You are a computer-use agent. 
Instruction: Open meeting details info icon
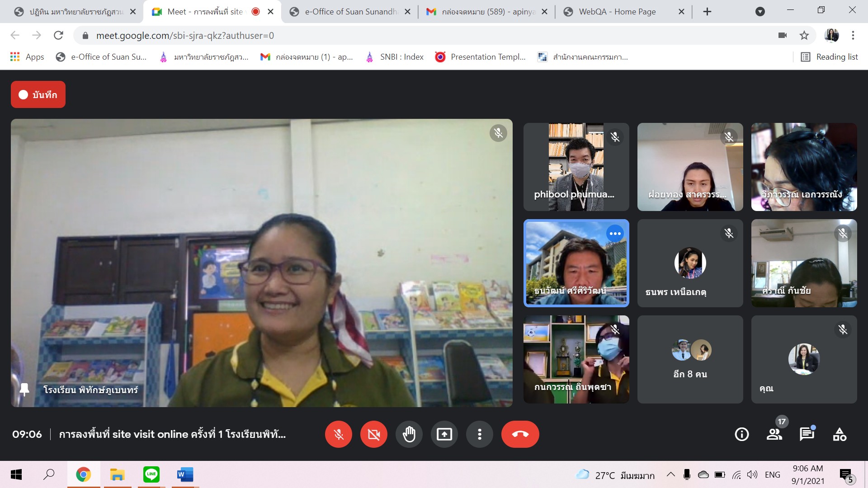coord(741,434)
